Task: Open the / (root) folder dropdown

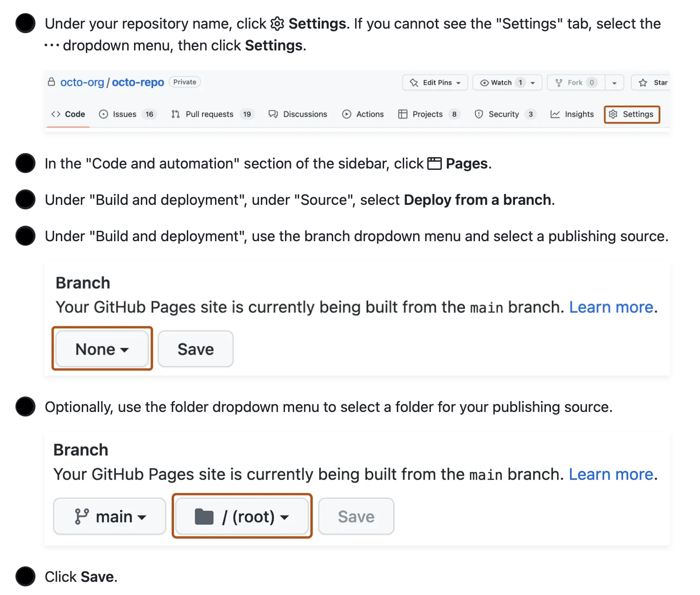Action: pos(242,516)
